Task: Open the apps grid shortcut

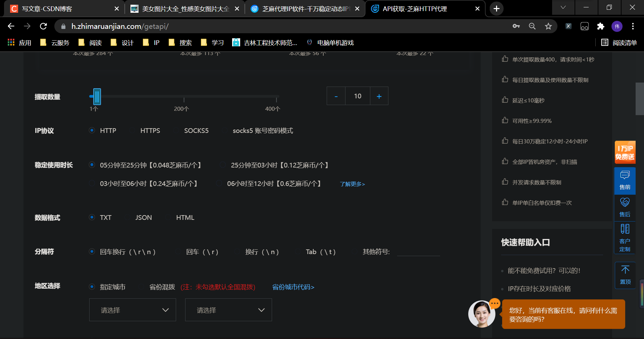Action: click(19, 43)
